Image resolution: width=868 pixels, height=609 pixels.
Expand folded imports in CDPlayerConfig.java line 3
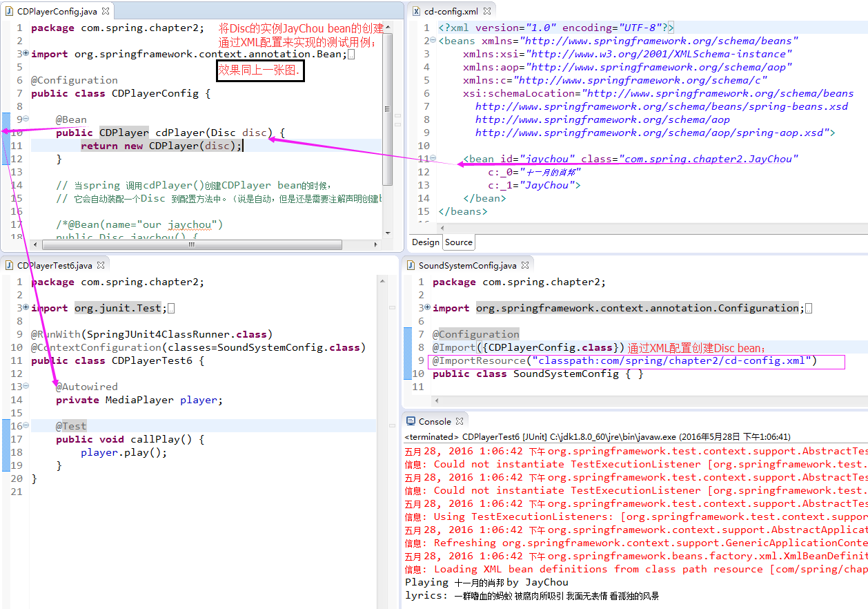(26, 54)
